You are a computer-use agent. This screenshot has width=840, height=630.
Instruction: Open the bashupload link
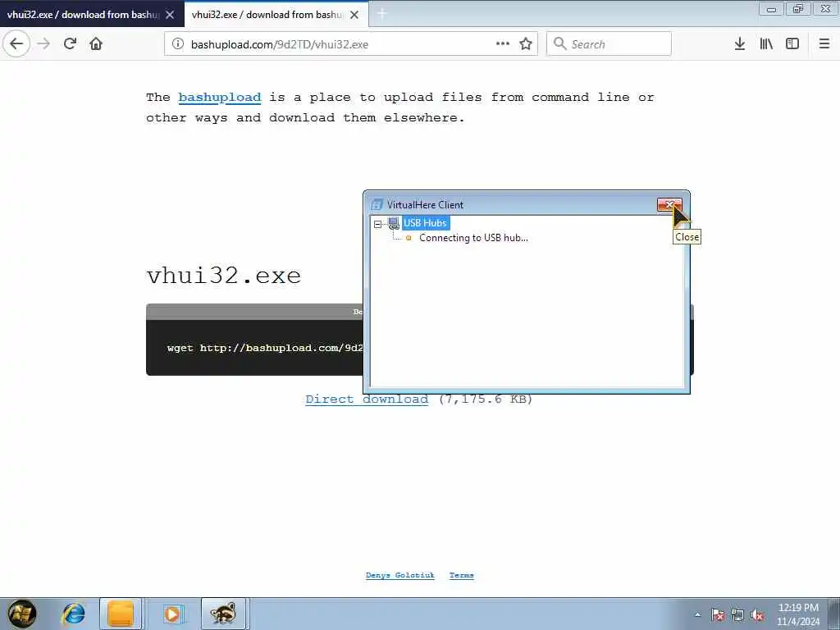point(220,98)
